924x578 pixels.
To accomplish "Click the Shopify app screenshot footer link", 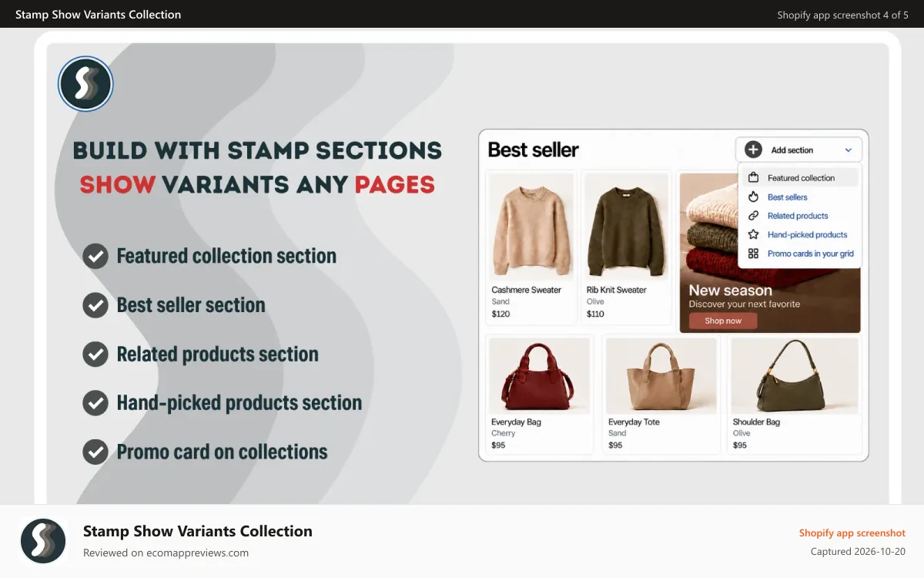I will [x=852, y=533].
